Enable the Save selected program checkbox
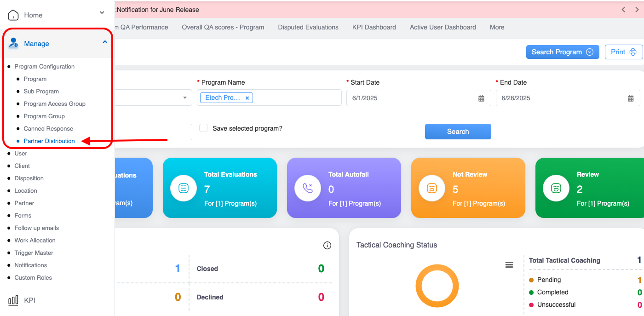 pos(203,128)
